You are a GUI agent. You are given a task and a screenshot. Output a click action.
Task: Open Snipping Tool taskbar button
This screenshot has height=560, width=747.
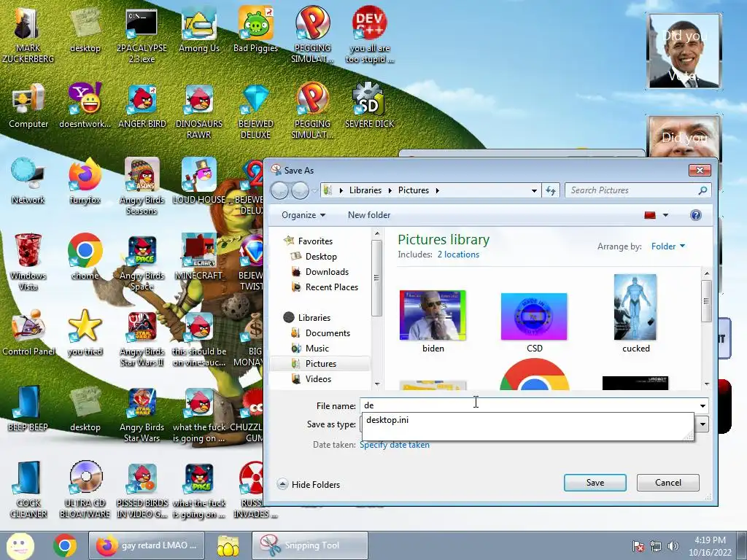pos(309,545)
